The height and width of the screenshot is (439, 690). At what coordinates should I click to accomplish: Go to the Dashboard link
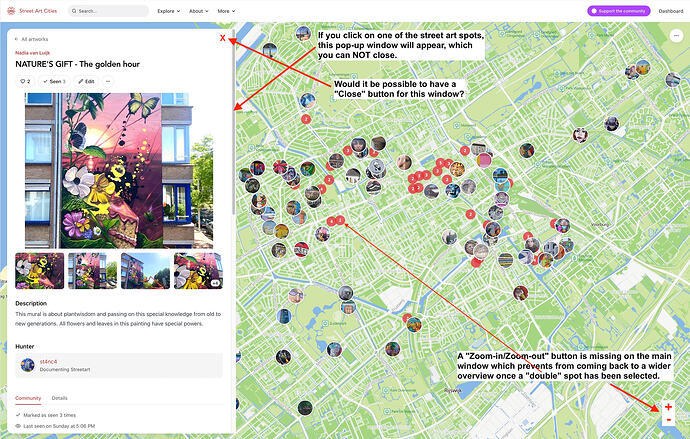(671, 11)
